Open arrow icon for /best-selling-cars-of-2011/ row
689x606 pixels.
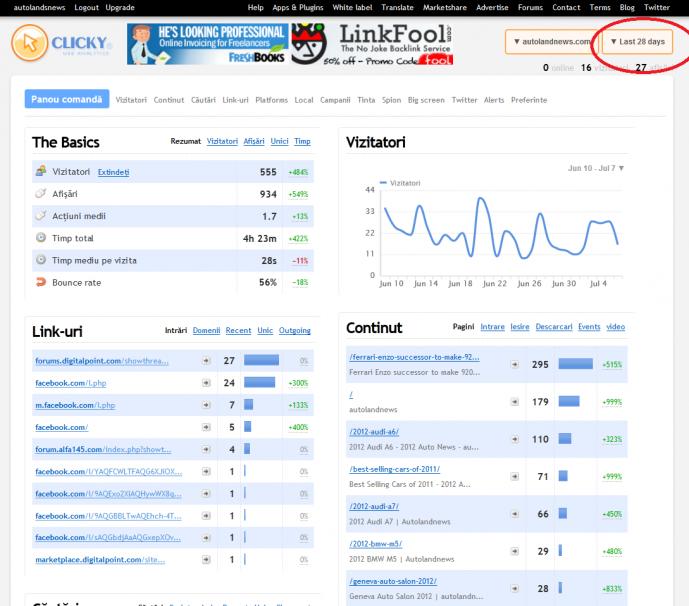pos(515,476)
